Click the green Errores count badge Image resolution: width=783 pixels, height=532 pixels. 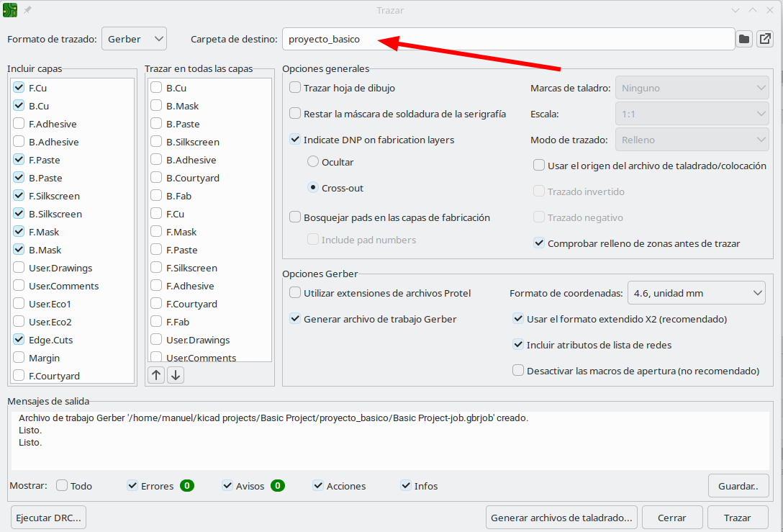(186, 486)
